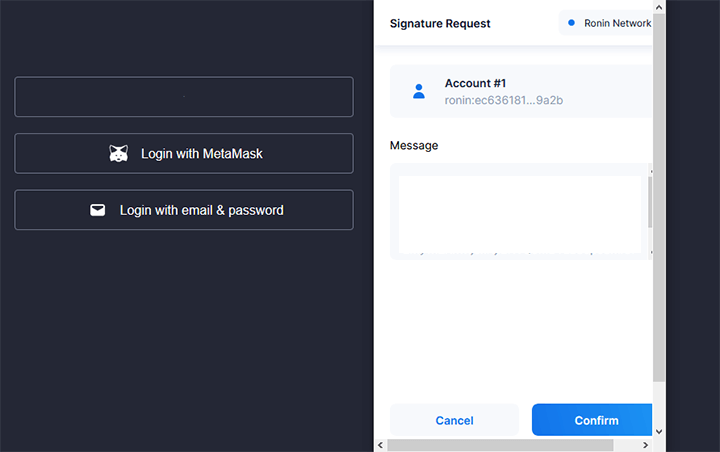The height and width of the screenshot is (452, 720).
Task: Click the horizontal scrollbar thumb at bottom
Action: point(500,445)
